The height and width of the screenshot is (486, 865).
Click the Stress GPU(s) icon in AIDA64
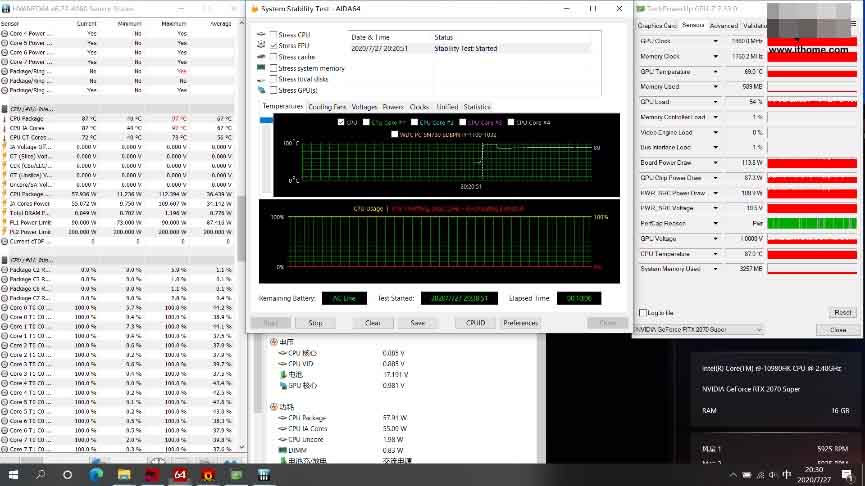point(261,90)
